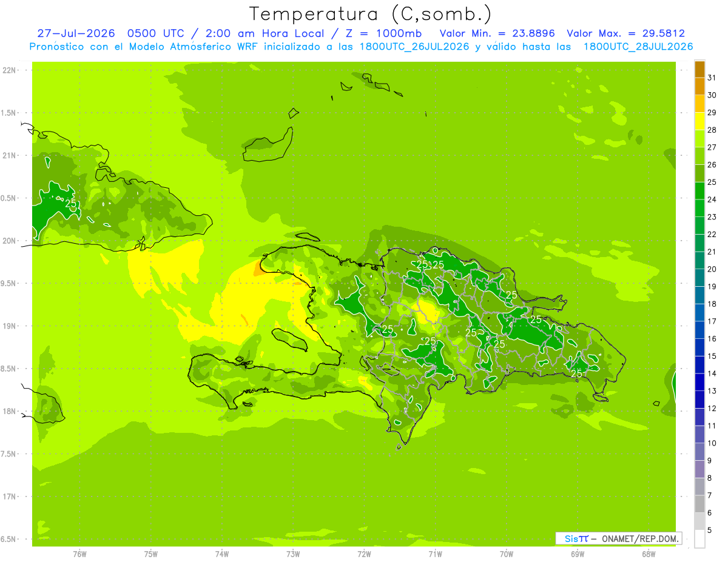This screenshot has height=562, width=728.
Task: Click the 27-Jul-2026 date in the header
Action: tap(76, 33)
